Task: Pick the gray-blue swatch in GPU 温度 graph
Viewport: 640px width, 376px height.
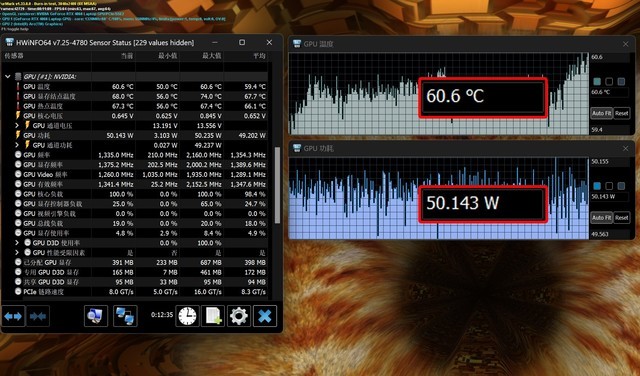Action: pos(621,82)
